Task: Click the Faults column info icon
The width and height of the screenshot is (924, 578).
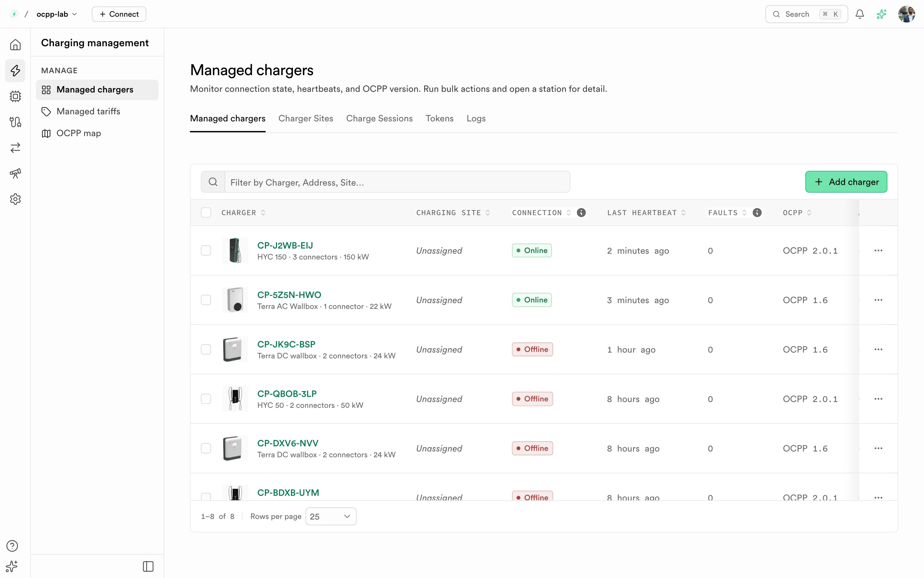Action: (x=757, y=213)
